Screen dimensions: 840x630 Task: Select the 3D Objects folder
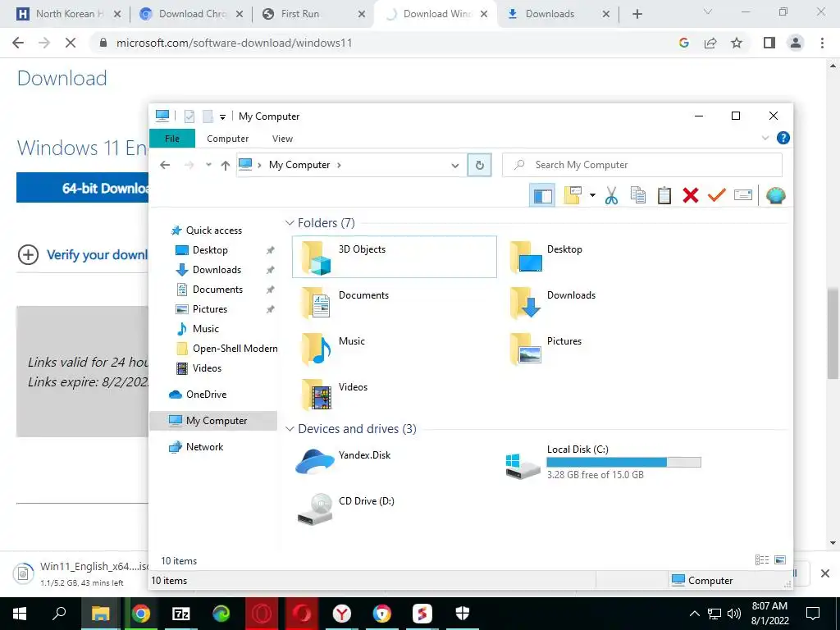(x=395, y=257)
